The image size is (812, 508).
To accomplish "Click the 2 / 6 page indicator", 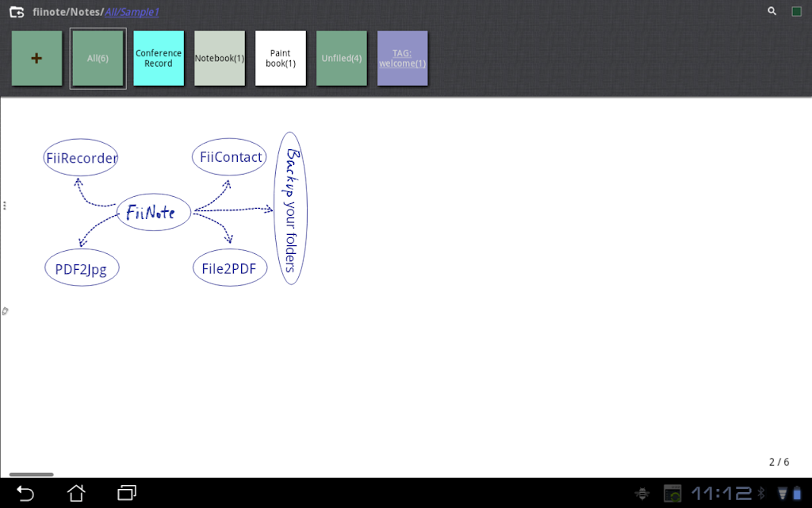I will tap(779, 462).
